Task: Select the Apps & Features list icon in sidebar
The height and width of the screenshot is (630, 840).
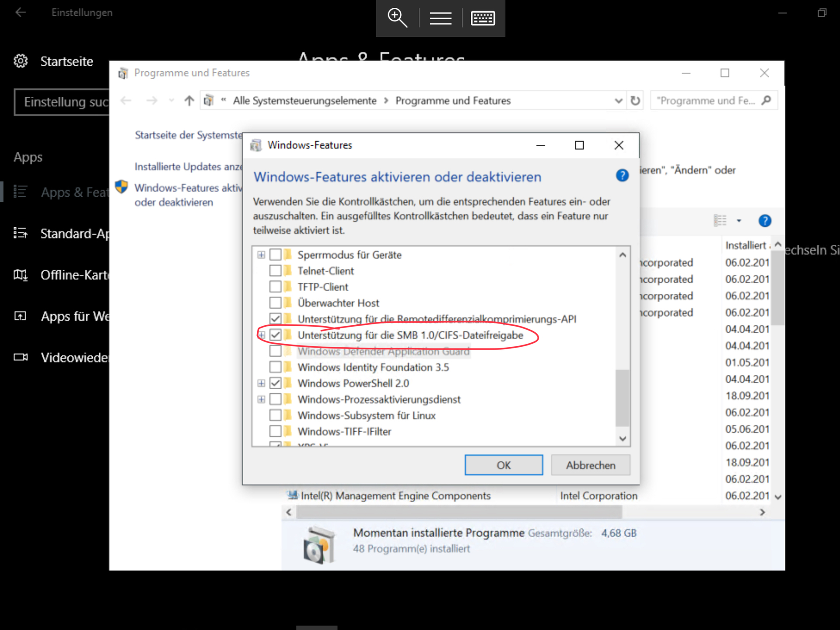Action: tap(20, 192)
